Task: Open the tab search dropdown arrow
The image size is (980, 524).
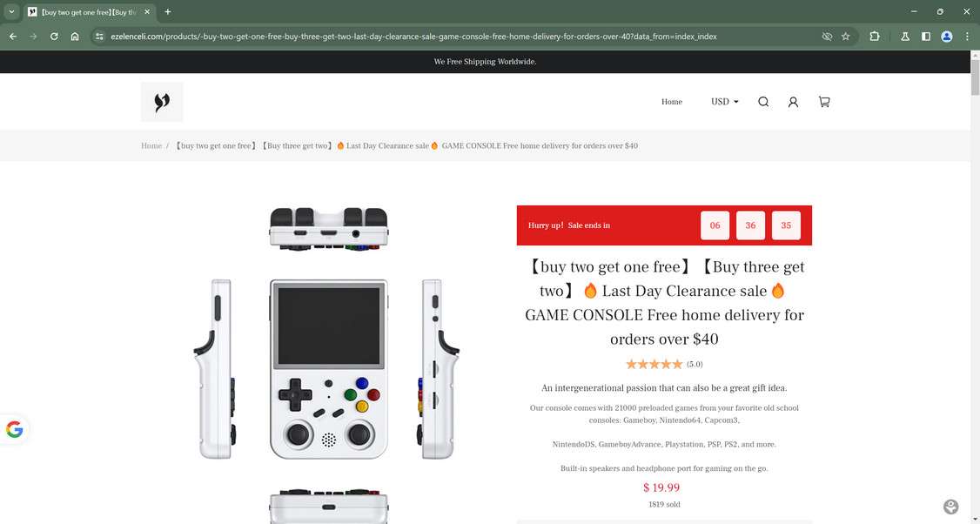Action: coord(11,12)
